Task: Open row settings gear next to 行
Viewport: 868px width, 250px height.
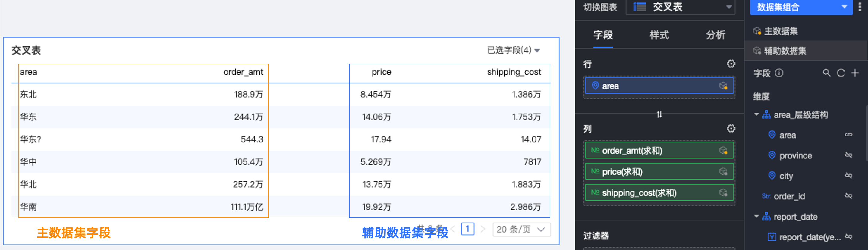Action: [731, 64]
